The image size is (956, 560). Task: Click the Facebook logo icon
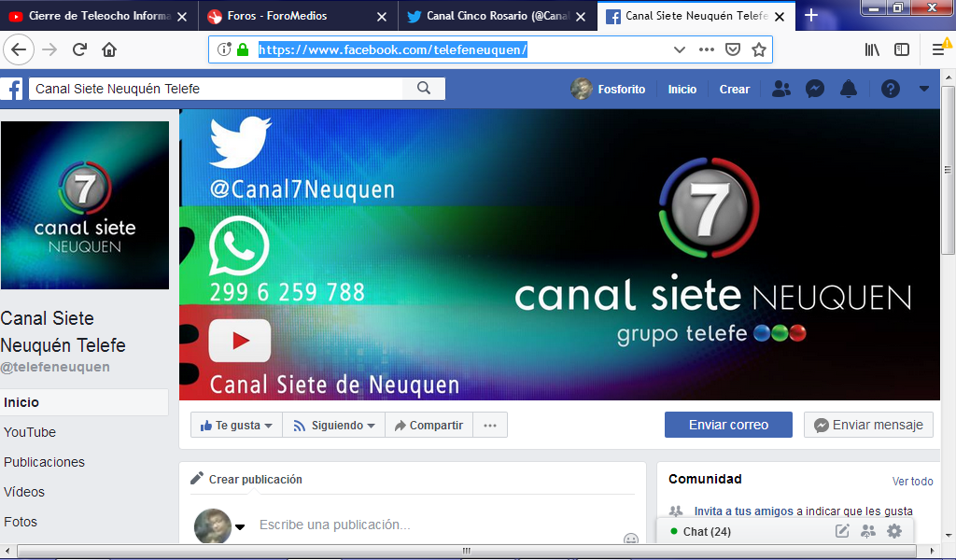tap(11, 89)
